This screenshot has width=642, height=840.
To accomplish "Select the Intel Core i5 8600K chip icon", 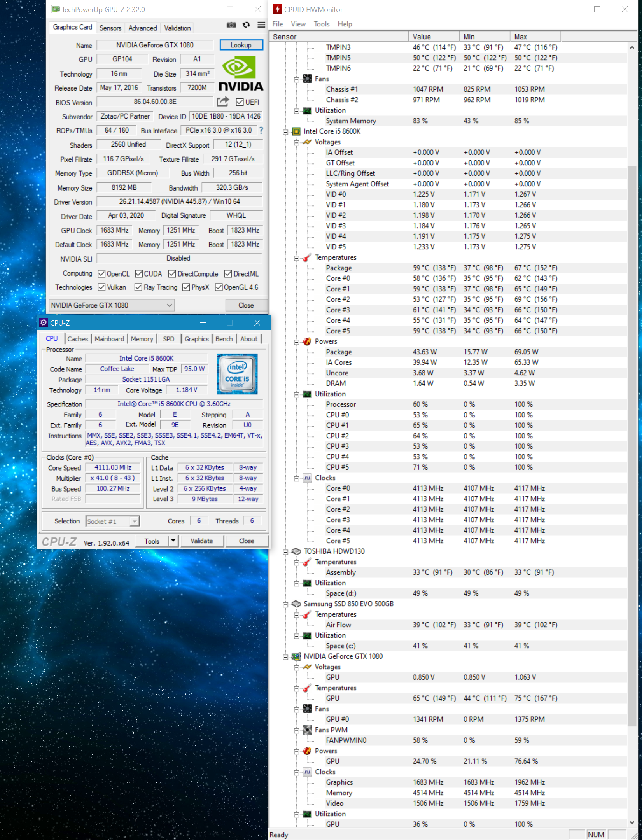I will (296, 131).
